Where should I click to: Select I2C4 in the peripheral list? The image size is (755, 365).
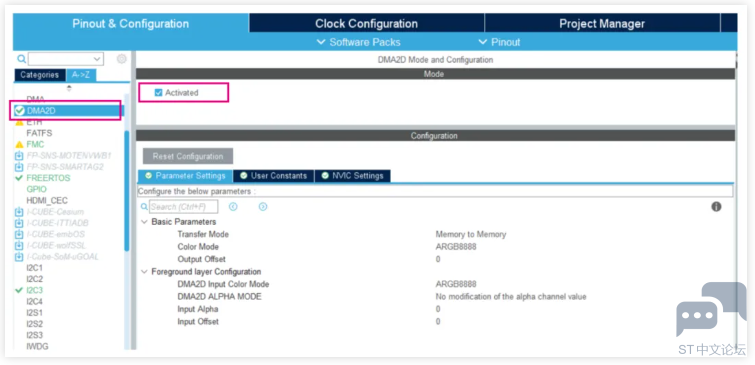[35, 301]
